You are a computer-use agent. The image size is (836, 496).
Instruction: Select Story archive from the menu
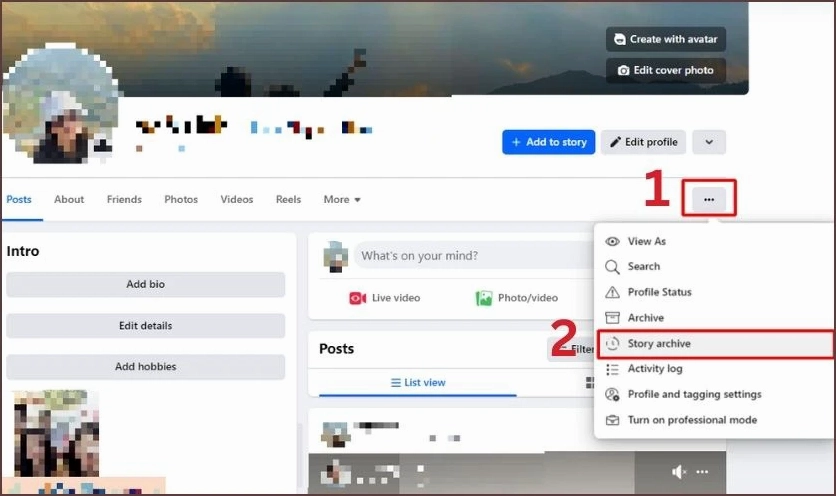click(x=658, y=344)
